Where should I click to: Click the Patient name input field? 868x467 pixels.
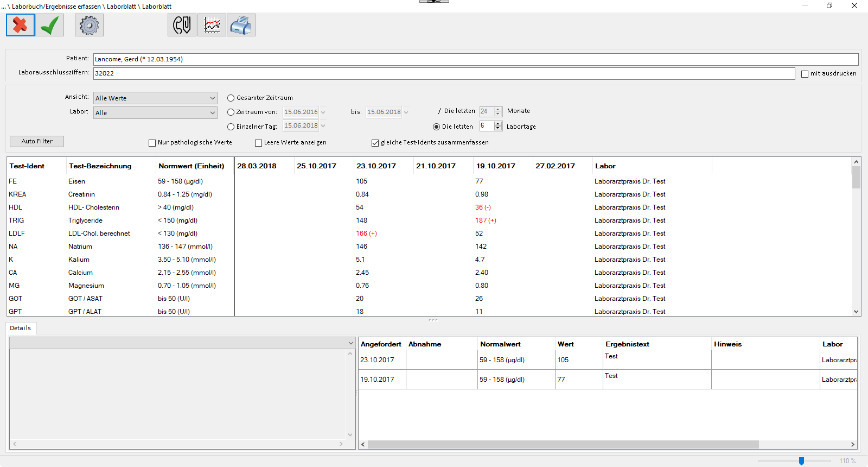pyautogui.click(x=476, y=59)
